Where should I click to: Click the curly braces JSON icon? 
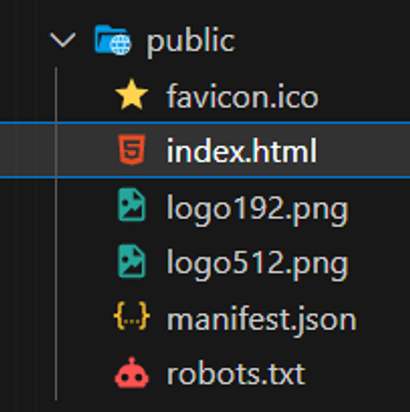pyautogui.click(x=132, y=316)
